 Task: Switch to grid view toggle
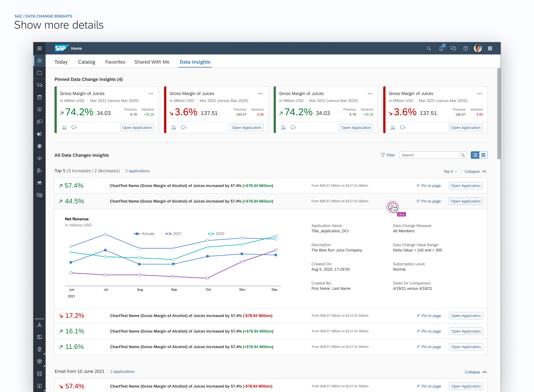pos(483,155)
